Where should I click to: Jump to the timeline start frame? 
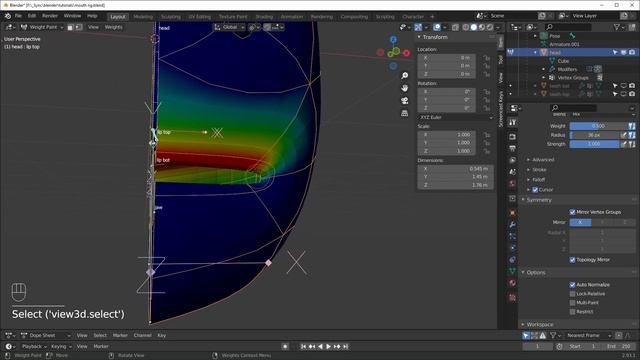[x=303, y=347]
